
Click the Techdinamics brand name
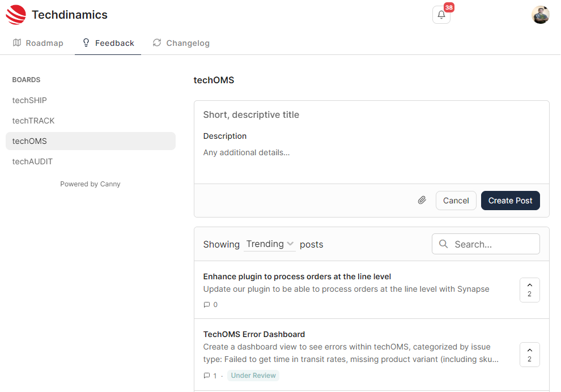tap(70, 15)
